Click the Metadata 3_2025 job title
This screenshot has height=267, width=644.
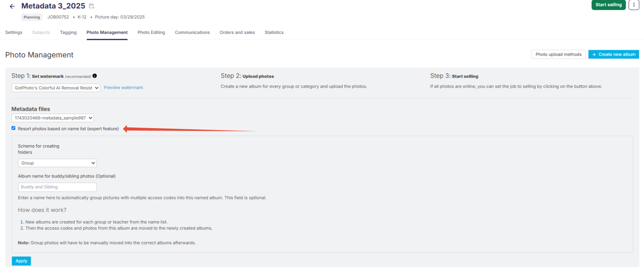pos(53,6)
